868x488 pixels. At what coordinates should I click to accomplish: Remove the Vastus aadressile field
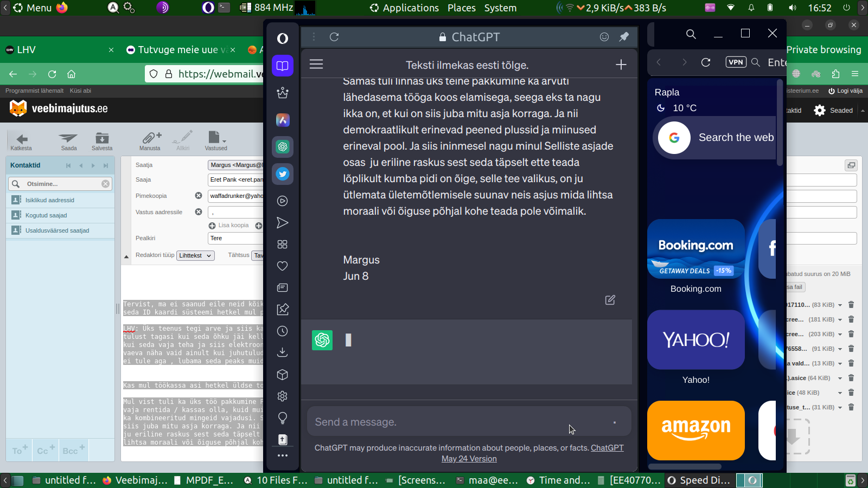(x=199, y=212)
